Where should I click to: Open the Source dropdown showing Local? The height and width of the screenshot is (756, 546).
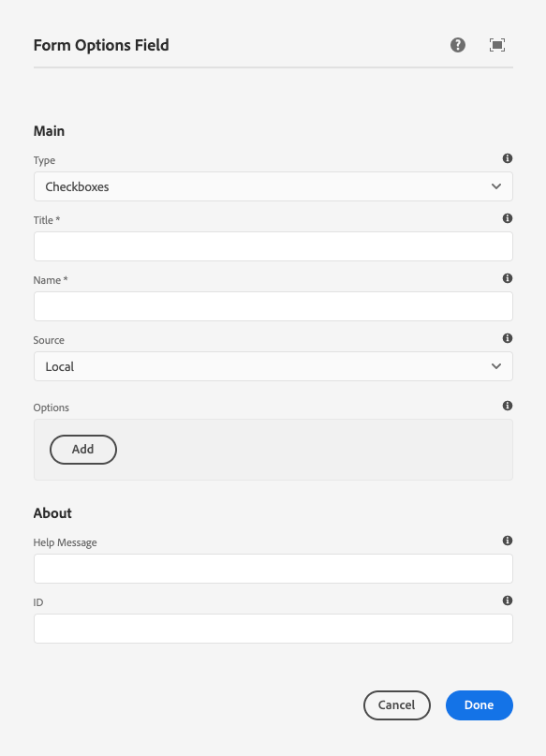273,366
